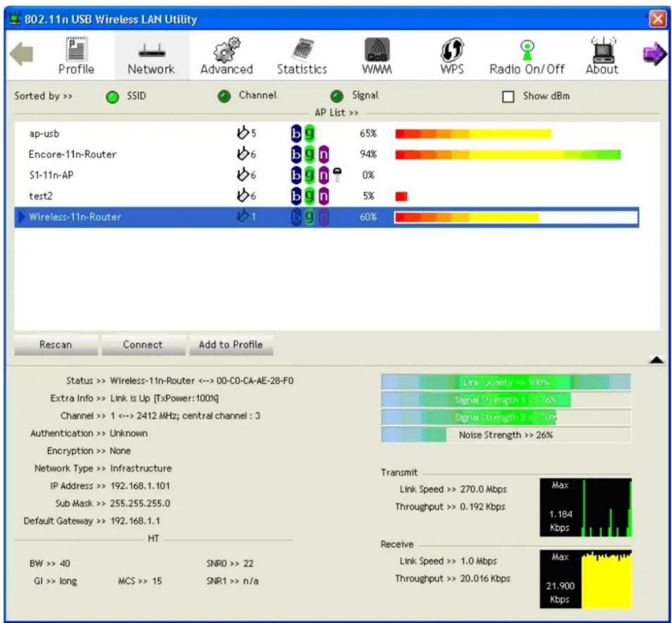Image resolution: width=672 pixels, height=623 pixels.
Task: Click the left back arrow icon
Action: point(22,54)
